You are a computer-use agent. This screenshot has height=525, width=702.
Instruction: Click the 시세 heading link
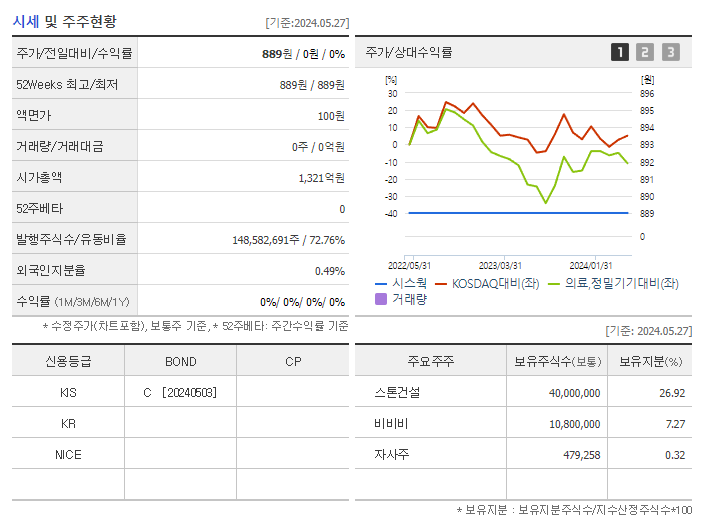[x=26, y=21]
